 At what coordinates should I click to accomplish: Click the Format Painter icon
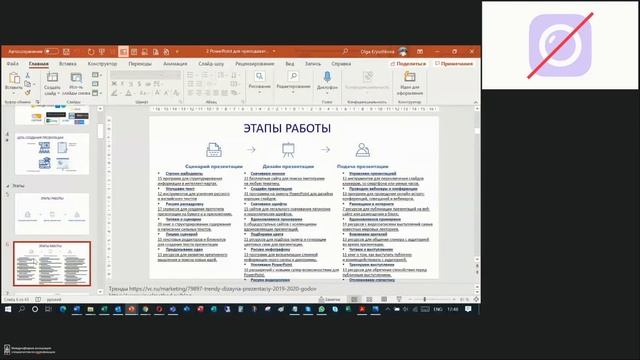click(x=28, y=93)
